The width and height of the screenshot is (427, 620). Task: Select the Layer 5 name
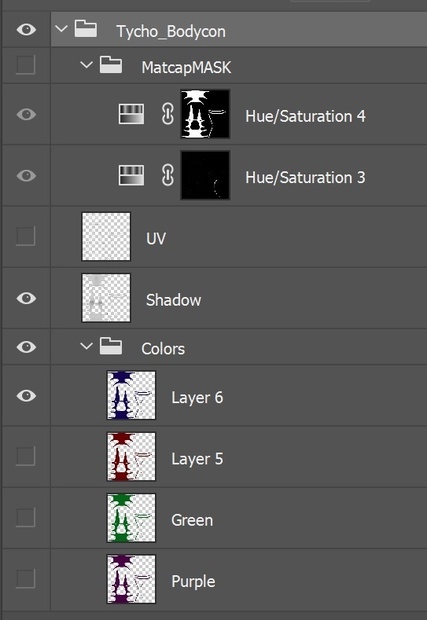197,459
